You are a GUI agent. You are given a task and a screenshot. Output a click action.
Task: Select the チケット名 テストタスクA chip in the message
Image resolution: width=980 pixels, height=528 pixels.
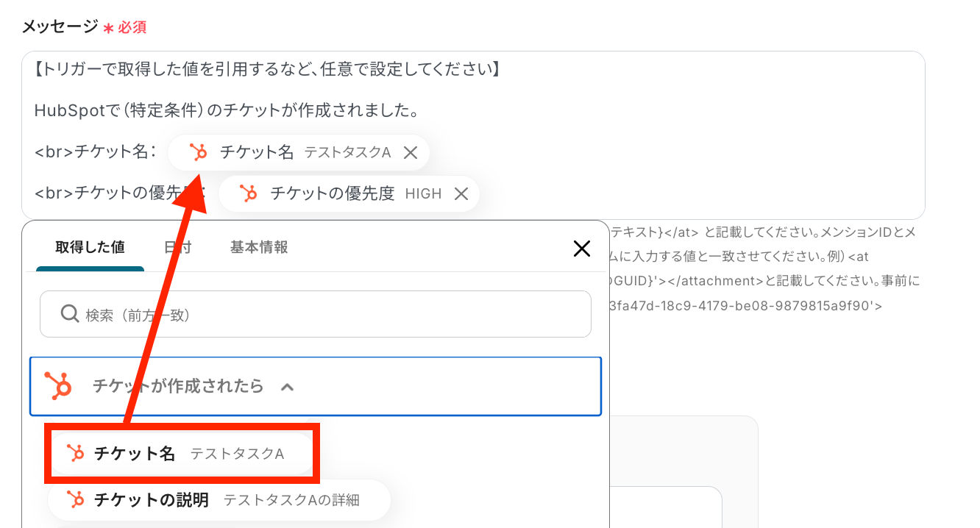tap(294, 152)
